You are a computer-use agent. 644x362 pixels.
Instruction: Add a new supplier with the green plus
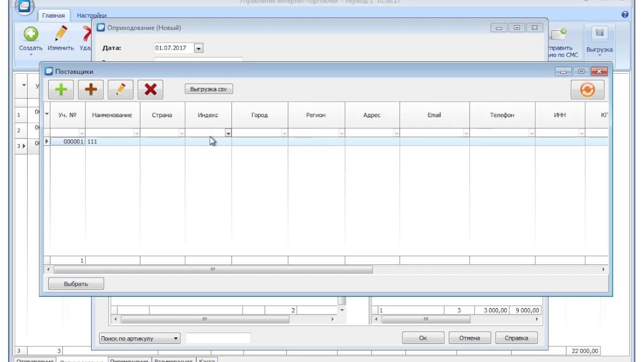click(61, 89)
